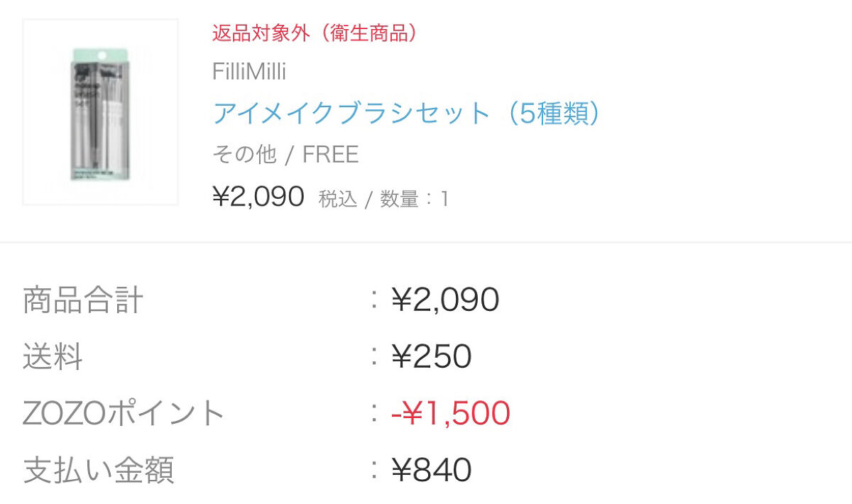Viewport: 852px width, 504px height.
Task: Click the divider line below the product
Action: (x=426, y=242)
